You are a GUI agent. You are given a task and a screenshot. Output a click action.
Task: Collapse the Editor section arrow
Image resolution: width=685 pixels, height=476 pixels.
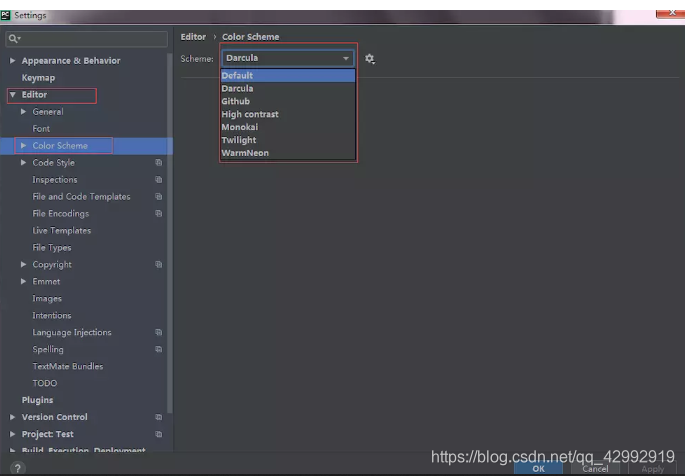pos(13,94)
